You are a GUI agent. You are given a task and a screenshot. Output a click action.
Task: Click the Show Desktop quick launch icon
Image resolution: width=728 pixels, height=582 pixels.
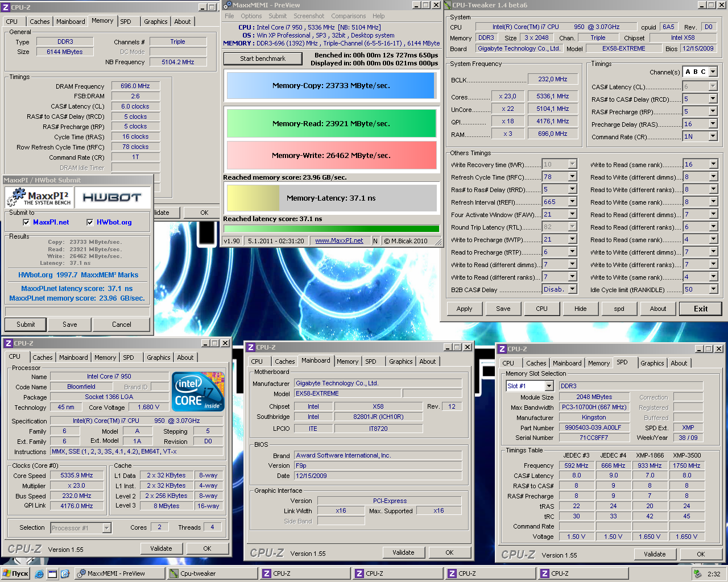pyautogui.click(x=52, y=573)
